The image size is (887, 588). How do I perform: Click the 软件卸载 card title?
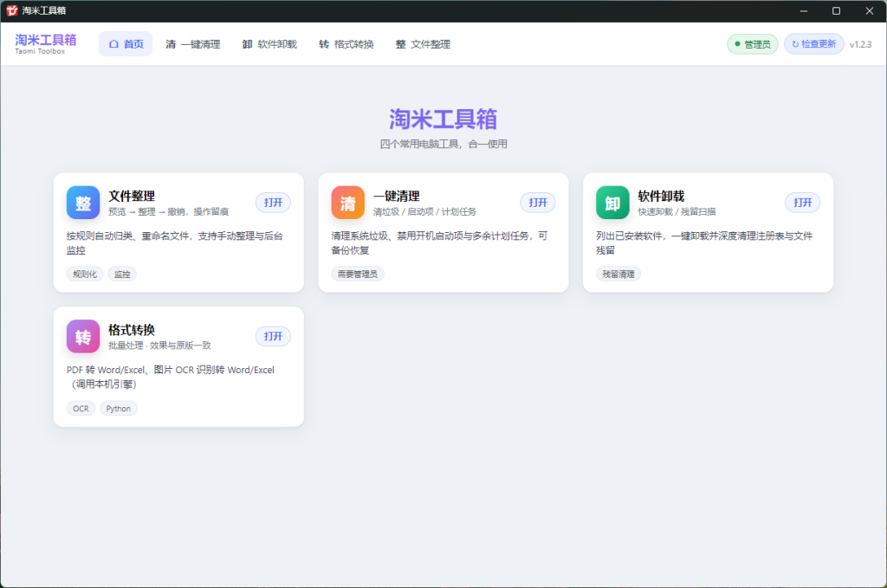pos(661,197)
